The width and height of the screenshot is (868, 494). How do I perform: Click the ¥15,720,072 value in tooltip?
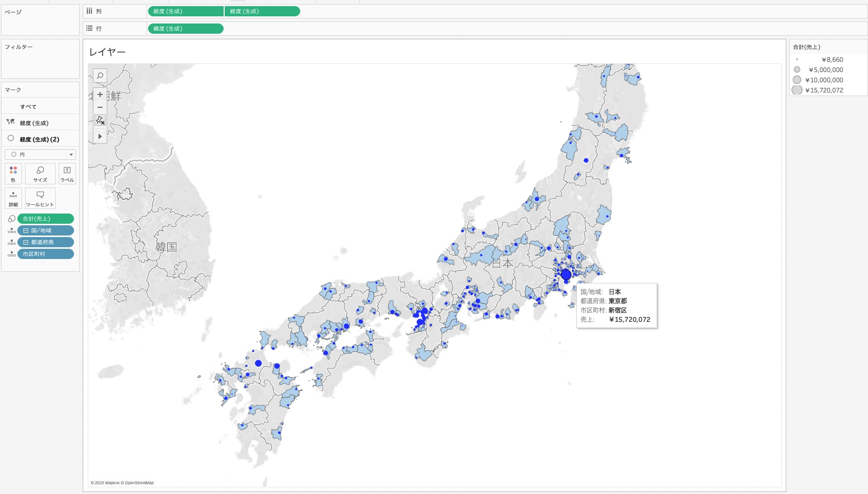click(x=630, y=319)
